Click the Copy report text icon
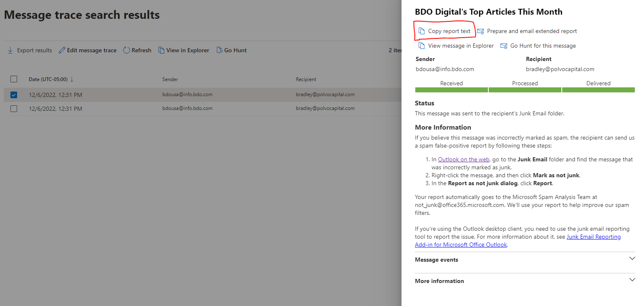Image resolution: width=644 pixels, height=306 pixels. (422, 31)
